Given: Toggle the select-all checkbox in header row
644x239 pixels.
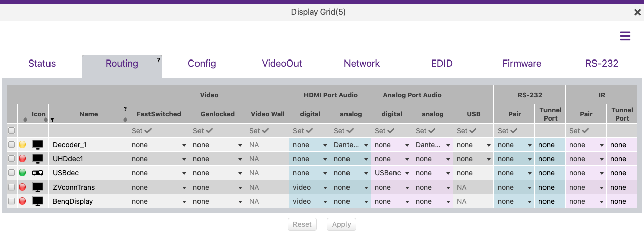Looking at the screenshot, I should click(x=12, y=131).
